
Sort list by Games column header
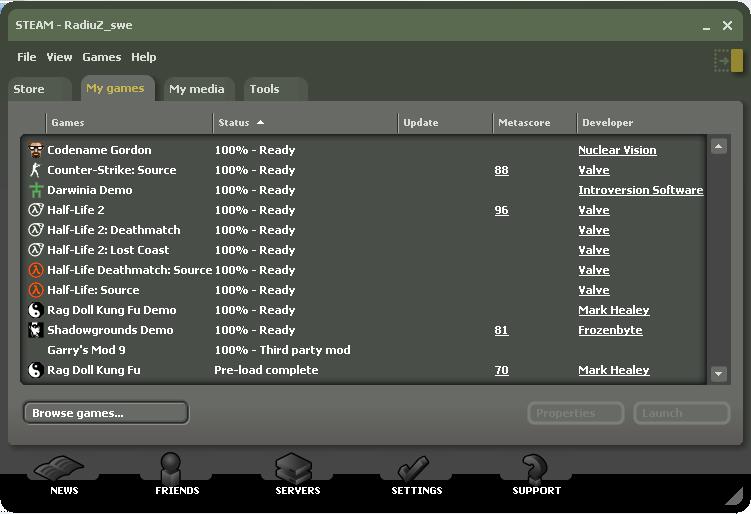[129, 123]
